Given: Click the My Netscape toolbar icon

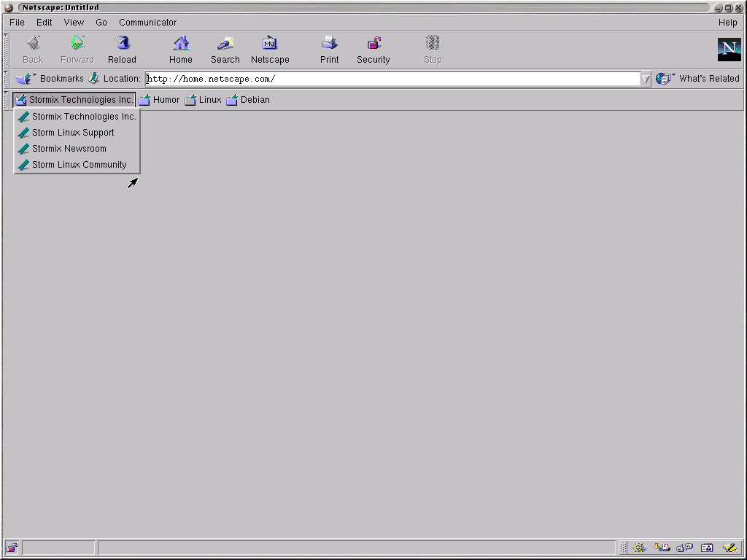Looking at the screenshot, I should point(270,50).
